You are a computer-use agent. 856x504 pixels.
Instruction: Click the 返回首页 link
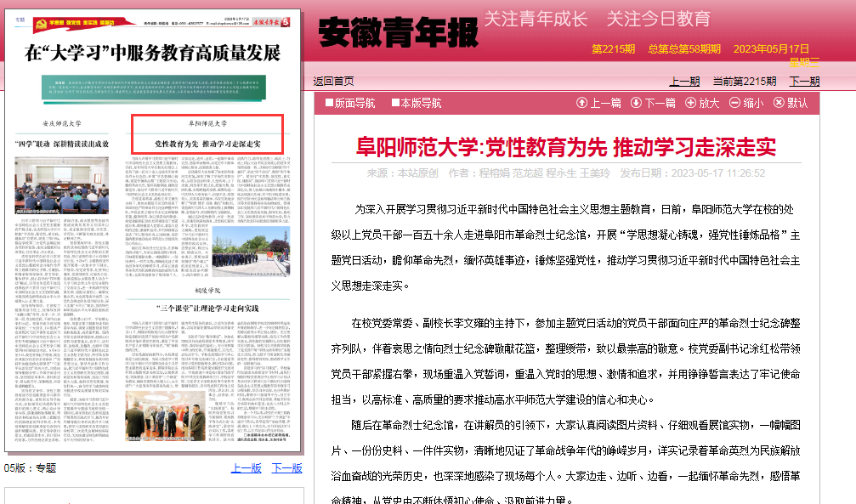[x=333, y=81]
